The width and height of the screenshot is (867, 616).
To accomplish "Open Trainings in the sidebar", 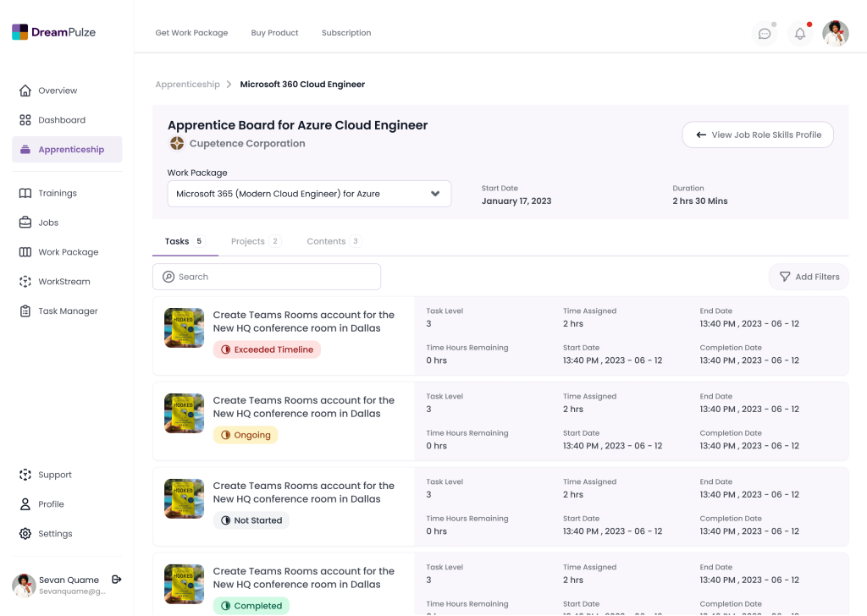I will [x=57, y=194].
